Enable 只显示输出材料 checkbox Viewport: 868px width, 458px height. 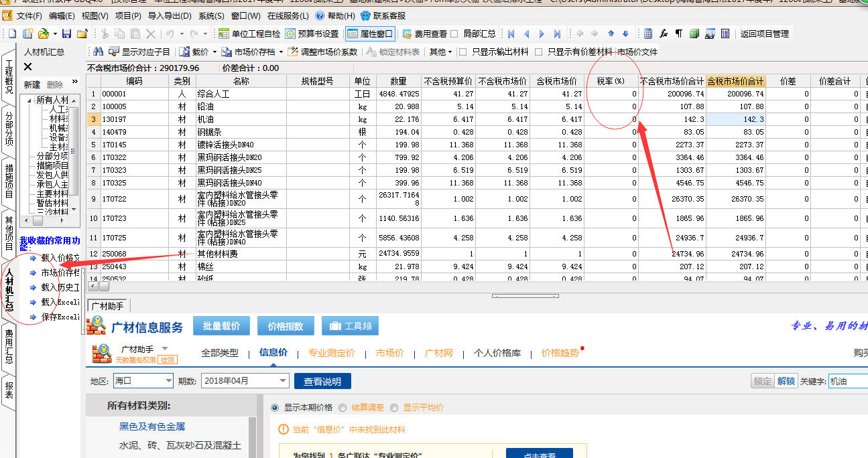[462, 52]
